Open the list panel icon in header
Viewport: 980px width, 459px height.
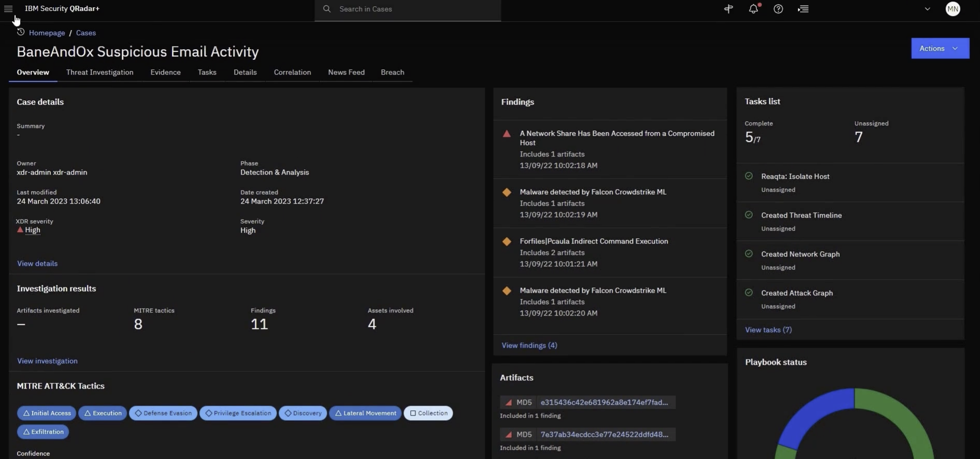(x=803, y=9)
